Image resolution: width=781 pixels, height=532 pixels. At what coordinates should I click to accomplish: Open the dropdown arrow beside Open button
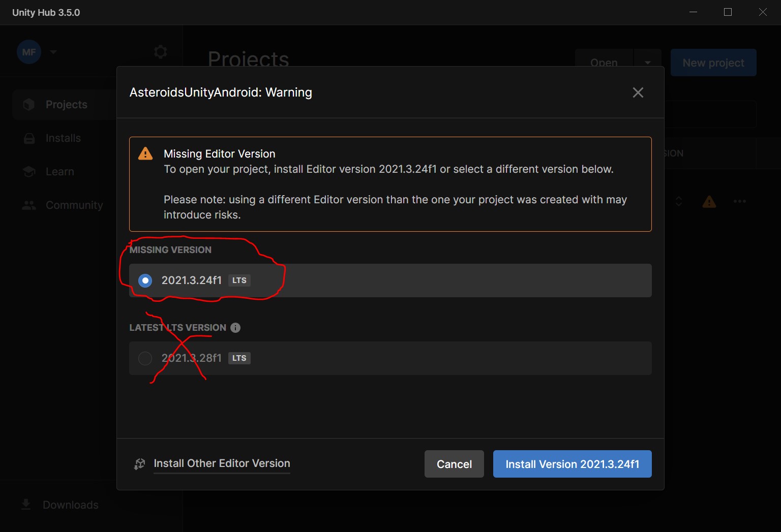click(647, 63)
